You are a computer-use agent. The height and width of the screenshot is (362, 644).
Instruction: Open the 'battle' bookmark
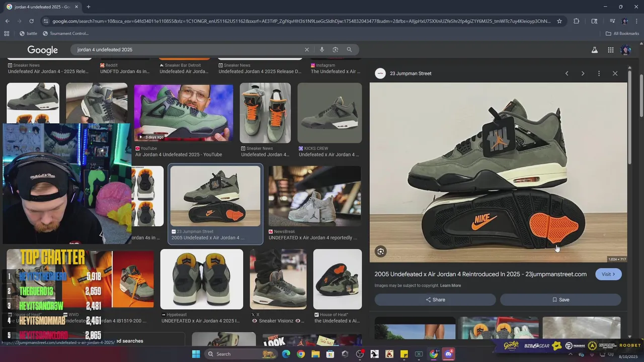(28, 34)
